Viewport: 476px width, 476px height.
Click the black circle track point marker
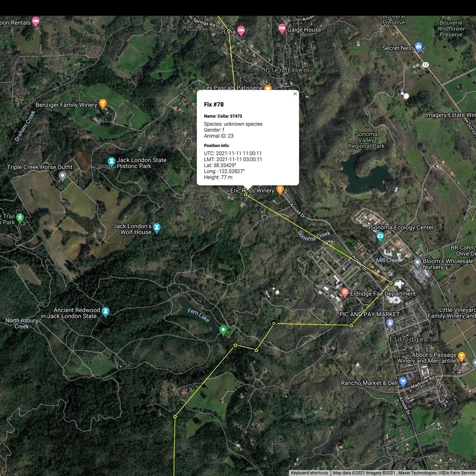click(x=274, y=323)
